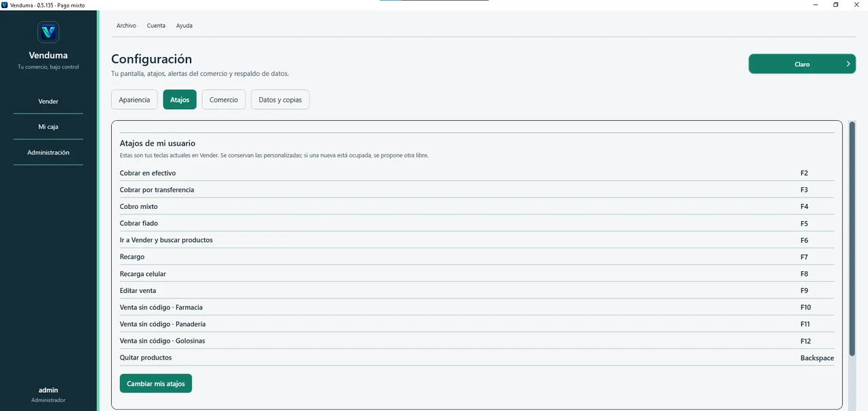Click the admin user name in sidebar
Image resolution: width=868 pixels, height=411 pixels.
coord(48,390)
